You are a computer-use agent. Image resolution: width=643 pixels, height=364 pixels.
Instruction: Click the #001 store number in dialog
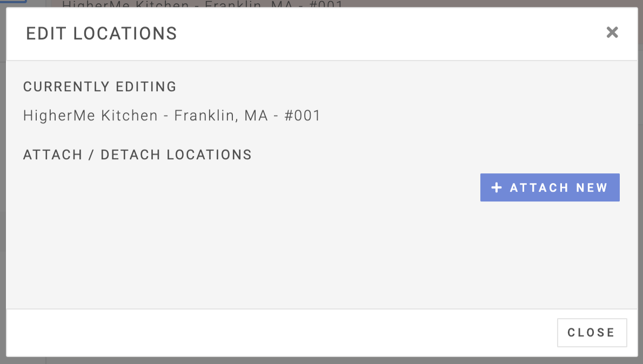tap(302, 116)
